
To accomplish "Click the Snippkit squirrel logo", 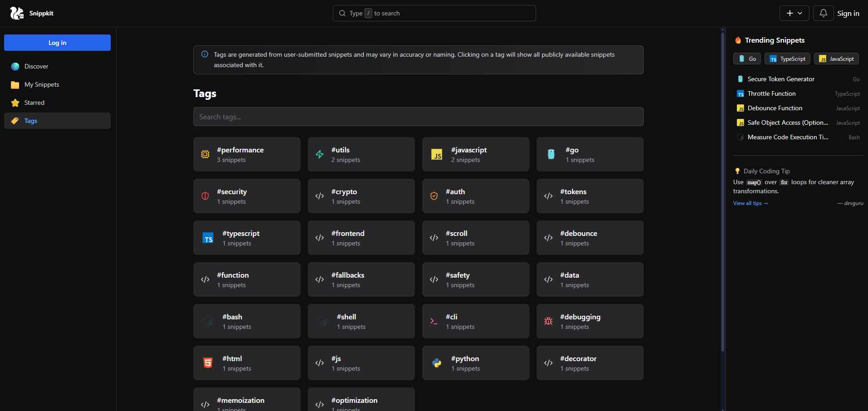I will click(17, 13).
